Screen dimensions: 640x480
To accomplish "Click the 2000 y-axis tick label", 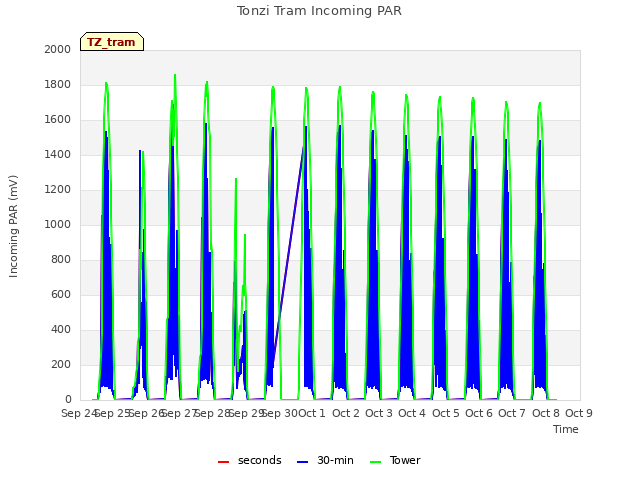I will click(58, 49).
